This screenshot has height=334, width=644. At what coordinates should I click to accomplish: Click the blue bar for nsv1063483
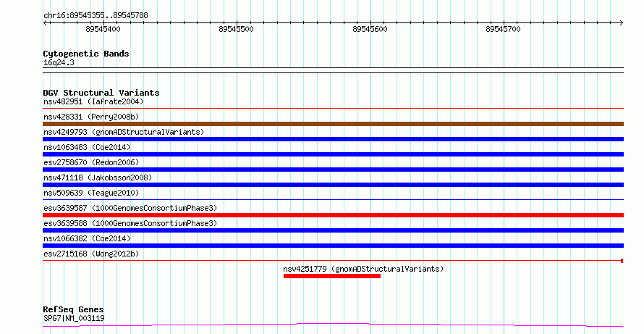click(333, 154)
